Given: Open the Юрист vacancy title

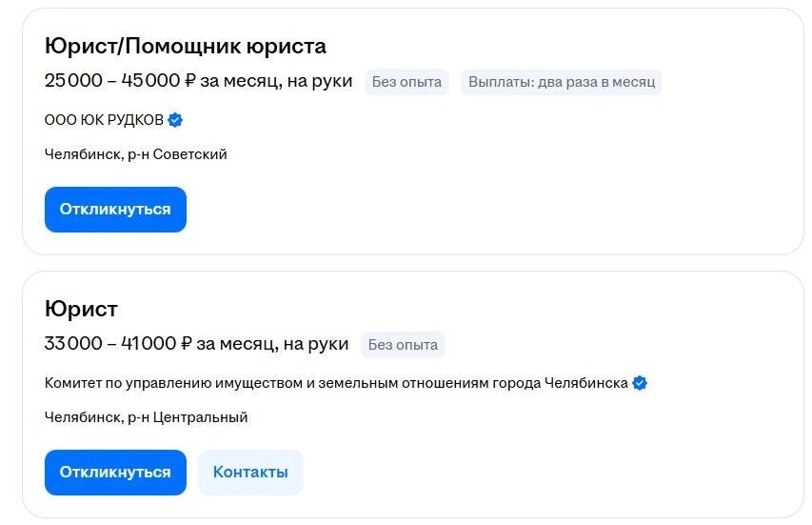Looking at the screenshot, I should [81, 309].
